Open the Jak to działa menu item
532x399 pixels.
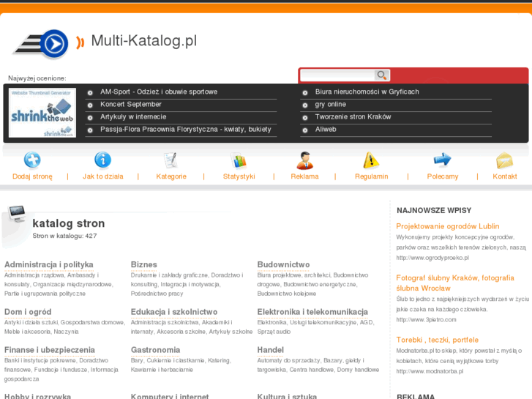coord(102,176)
